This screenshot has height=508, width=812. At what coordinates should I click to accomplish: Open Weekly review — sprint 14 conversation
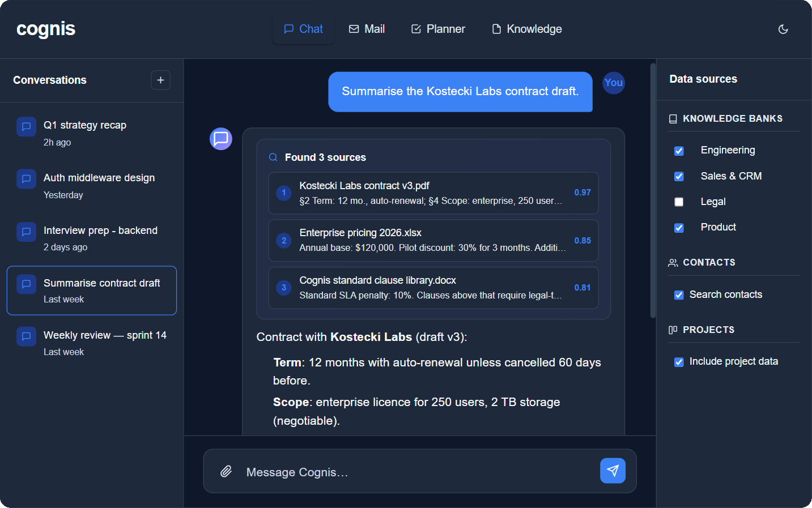[x=92, y=343]
